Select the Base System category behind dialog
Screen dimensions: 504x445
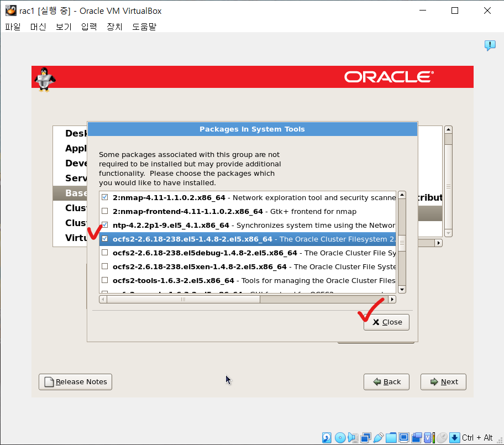(70, 193)
